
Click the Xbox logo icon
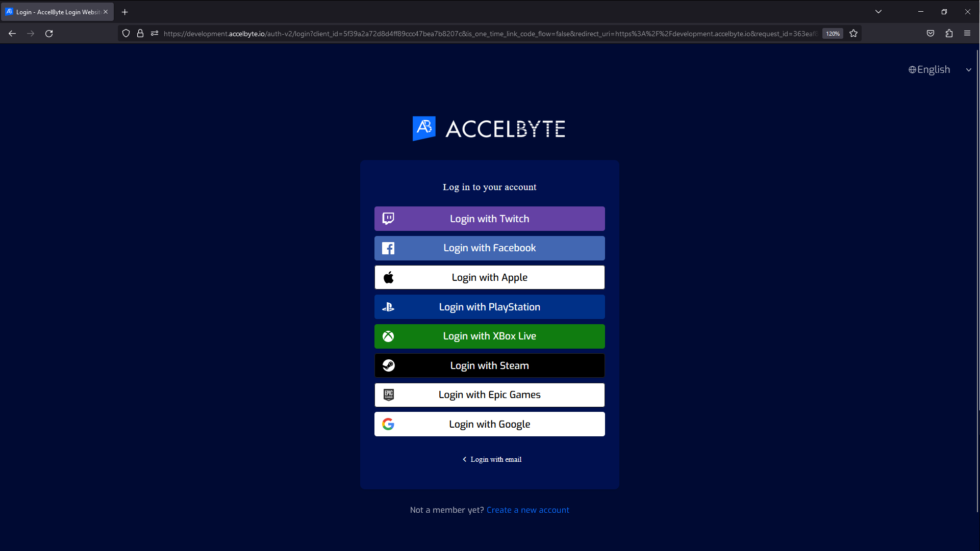pyautogui.click(x=388, y=336)
